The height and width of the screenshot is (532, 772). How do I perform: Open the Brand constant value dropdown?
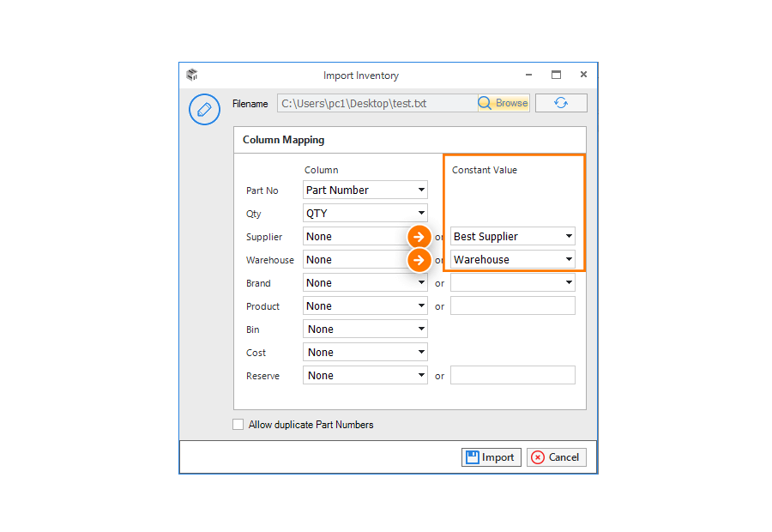513,282
